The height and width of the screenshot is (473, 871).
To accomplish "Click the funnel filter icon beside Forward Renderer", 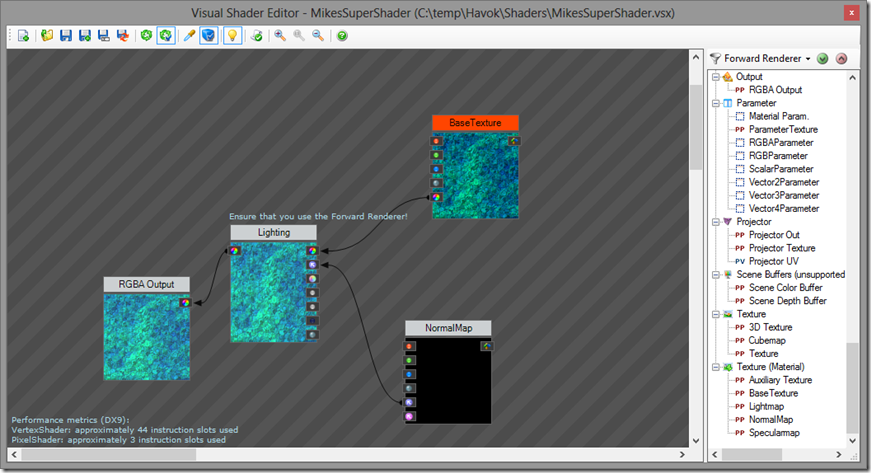I will [x=715, y=59].
